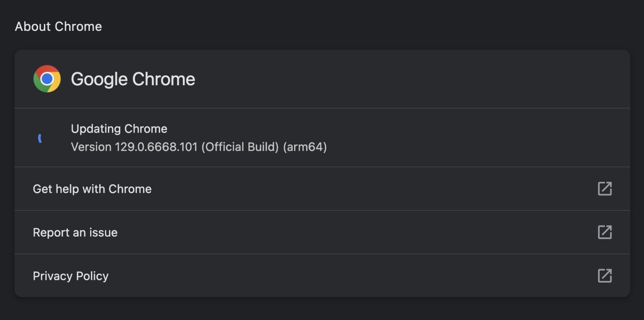Image resolution: width=644 pixels, height=320 pixels.
Task: Click the word Official in build line
Action: click(x=223, y=147)
